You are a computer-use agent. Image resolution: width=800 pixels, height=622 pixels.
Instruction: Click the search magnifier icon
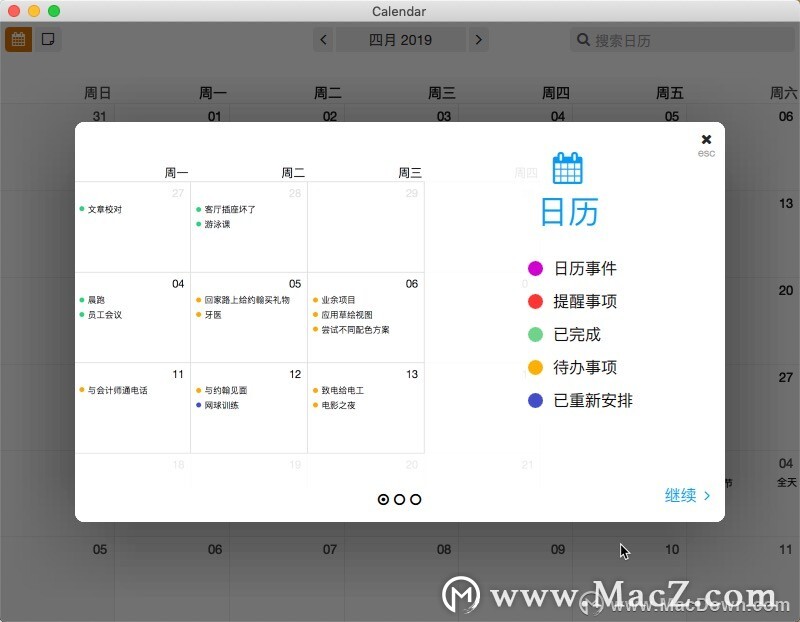click(x=583, y=40)
